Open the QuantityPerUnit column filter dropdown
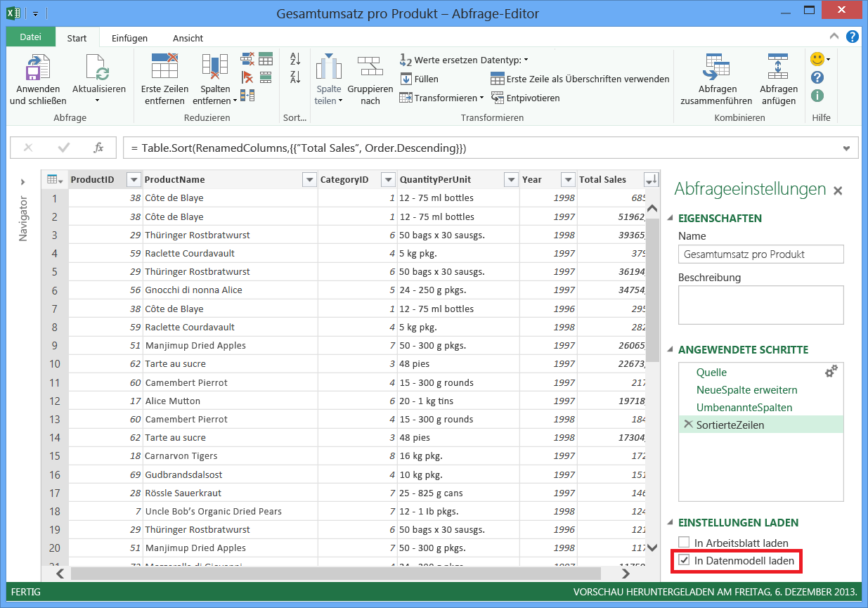The width and height of the screenshot is (868, 608). tap(512, 180)
